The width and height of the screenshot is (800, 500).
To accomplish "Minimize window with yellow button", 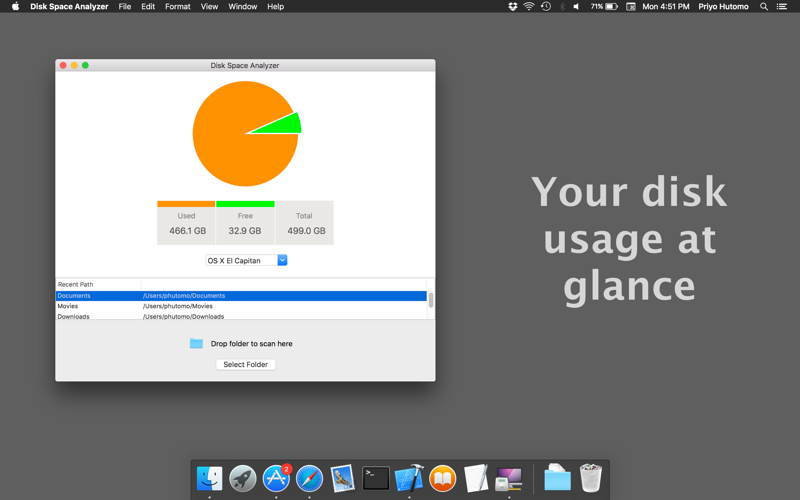I will click(74, 65).
